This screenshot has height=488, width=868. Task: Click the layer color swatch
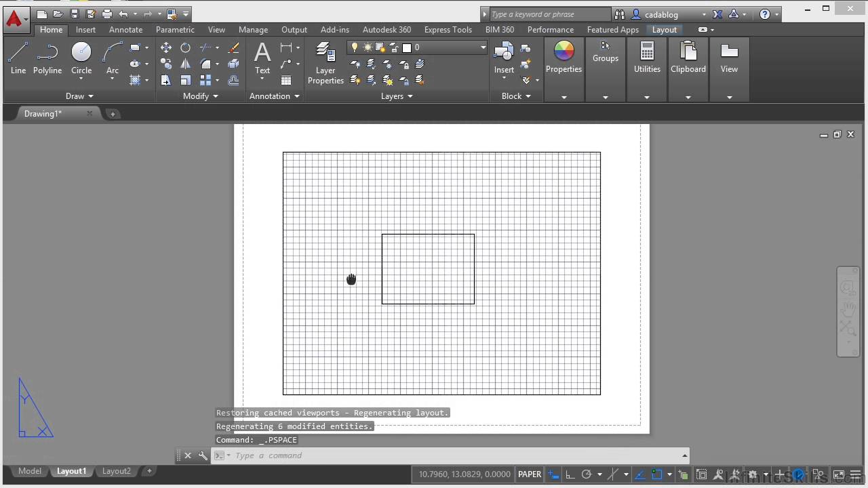[x=407, y=47]
